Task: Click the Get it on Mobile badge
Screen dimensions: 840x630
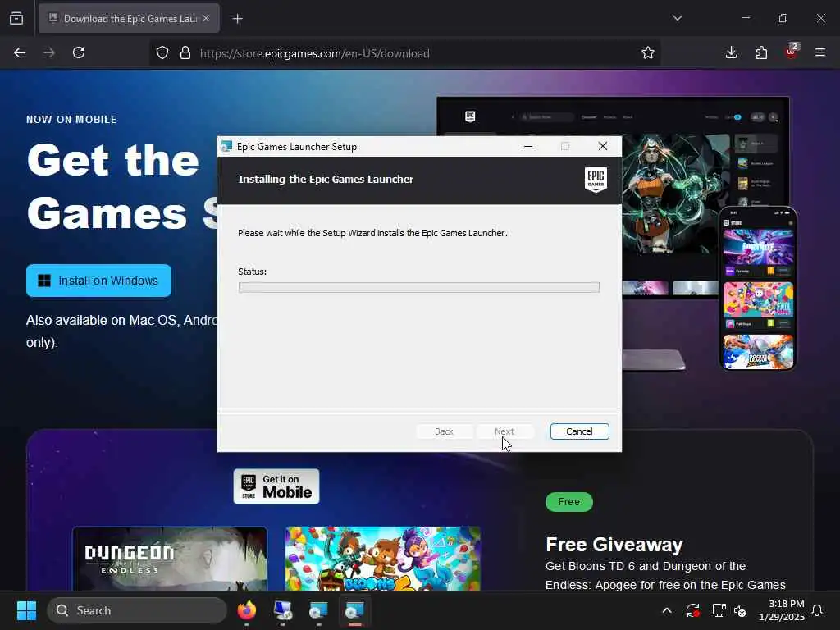Action: click(x=276, y=486)
